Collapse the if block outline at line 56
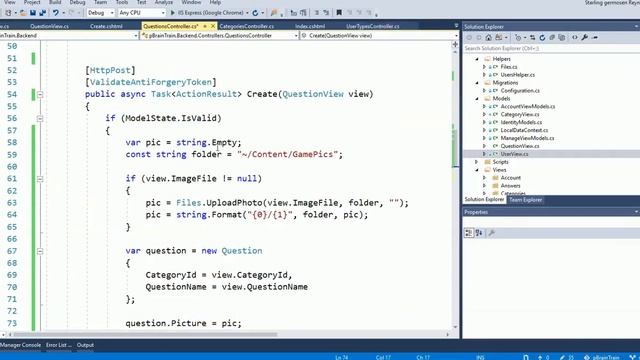 [40, 118]
